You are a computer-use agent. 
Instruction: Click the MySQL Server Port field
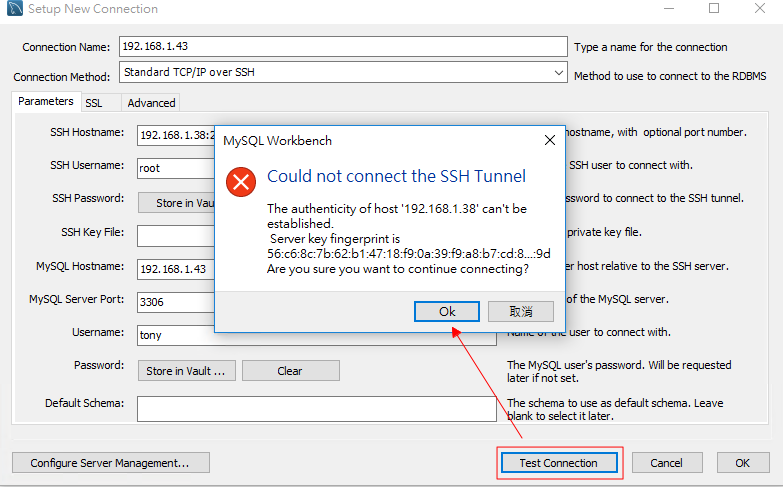point(176,302)
